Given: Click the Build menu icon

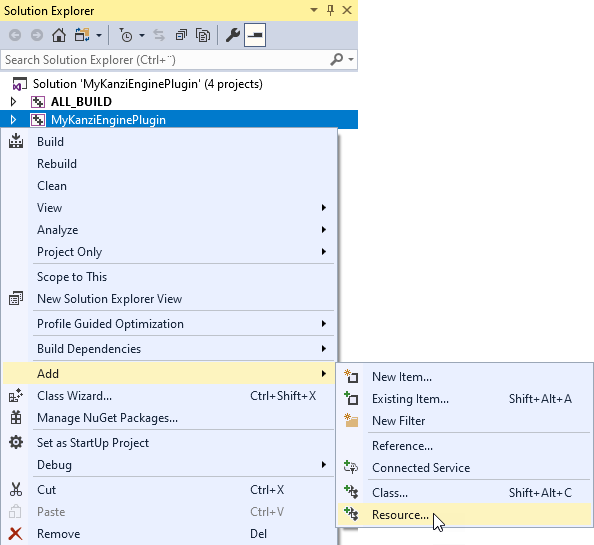Looking at the screenshot, I should (x=16, y=141).
